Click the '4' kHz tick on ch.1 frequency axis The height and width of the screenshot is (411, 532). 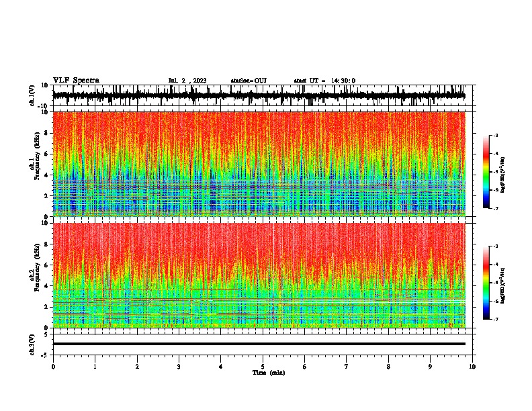point(47,175)
